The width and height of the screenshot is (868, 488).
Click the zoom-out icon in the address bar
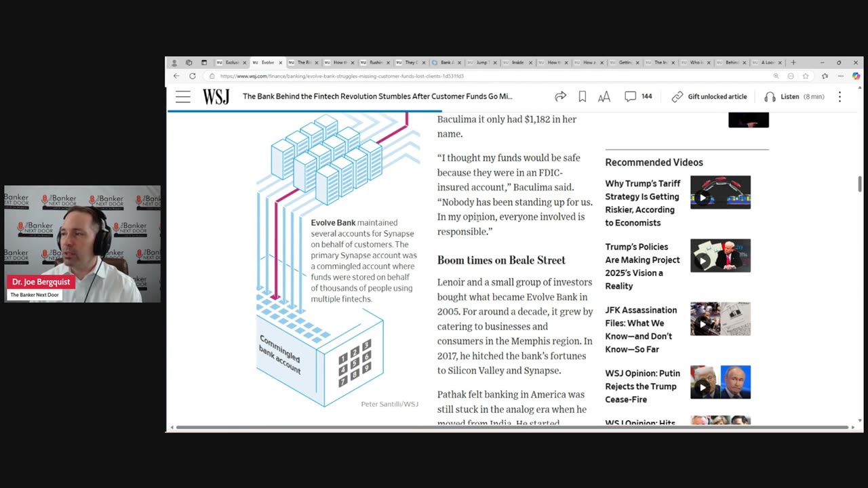tap(791, 76)
